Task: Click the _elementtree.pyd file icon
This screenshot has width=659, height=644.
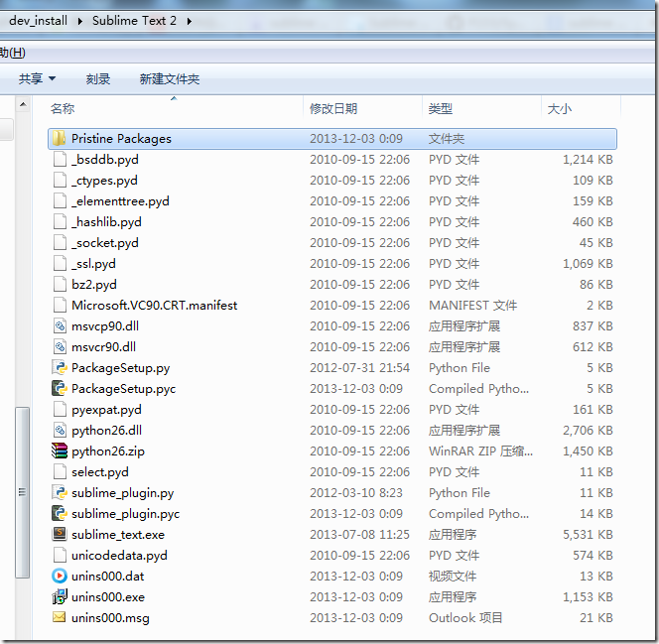Action: 60,200
